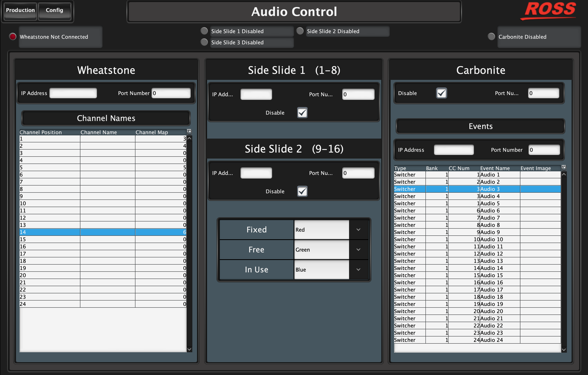The height and width of the screenshot is (375, 588).
Task: Click the Side Slide 3 Disabled indicator light
Action: (x=204, y=42)
